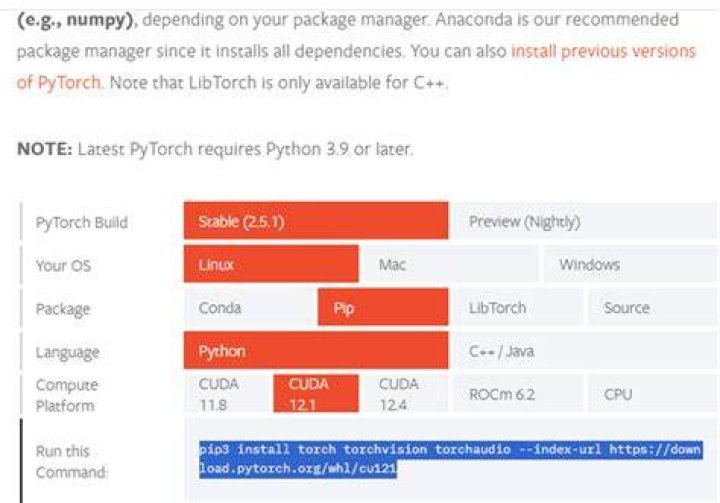Open the install previous versions link
The width and height of the screenshot is (720, 503).
pyautogui.click(x=603, y=51)
